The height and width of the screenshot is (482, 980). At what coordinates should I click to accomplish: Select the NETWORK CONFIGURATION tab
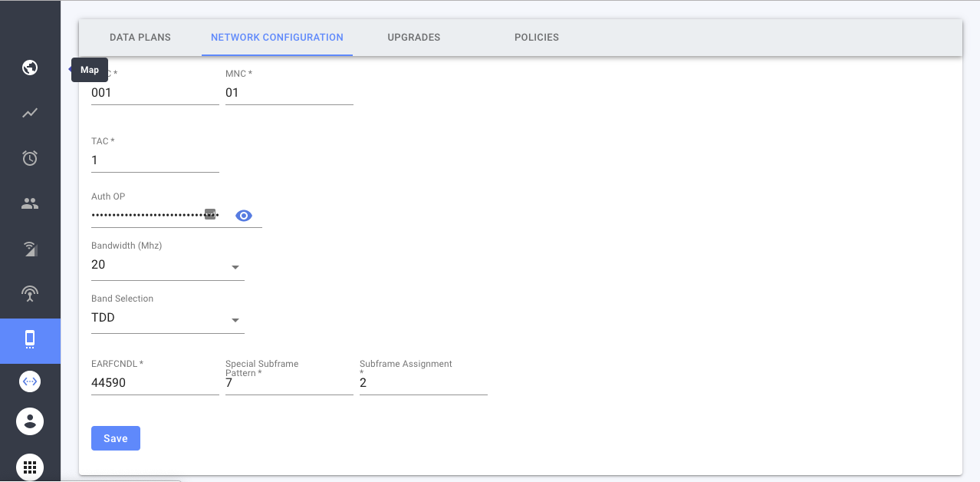[276, 37]
